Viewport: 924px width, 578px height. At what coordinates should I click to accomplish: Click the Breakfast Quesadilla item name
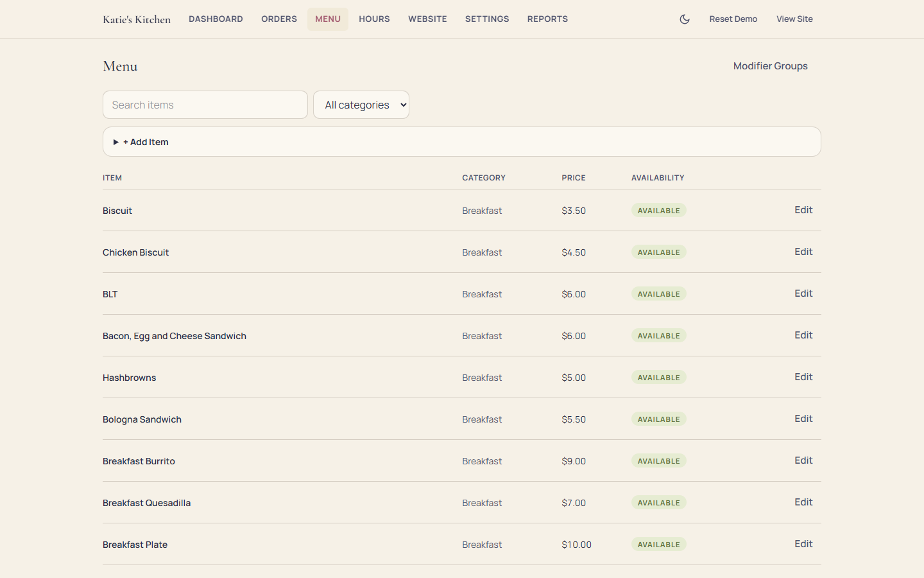[x=146, y=503]
